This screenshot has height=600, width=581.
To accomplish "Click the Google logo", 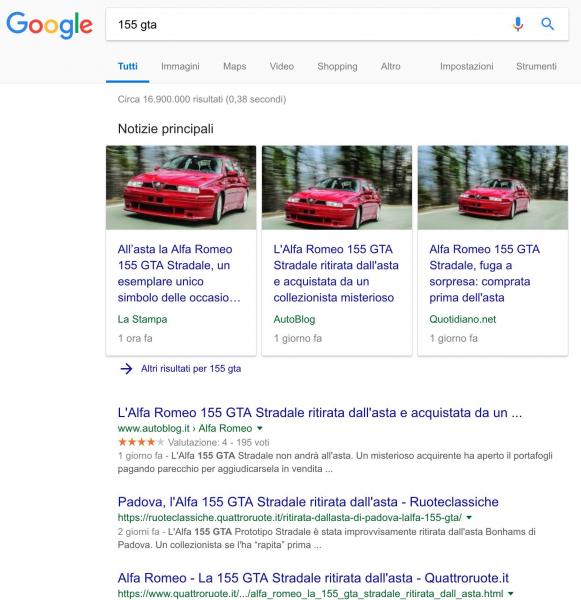I will point(49,25).
